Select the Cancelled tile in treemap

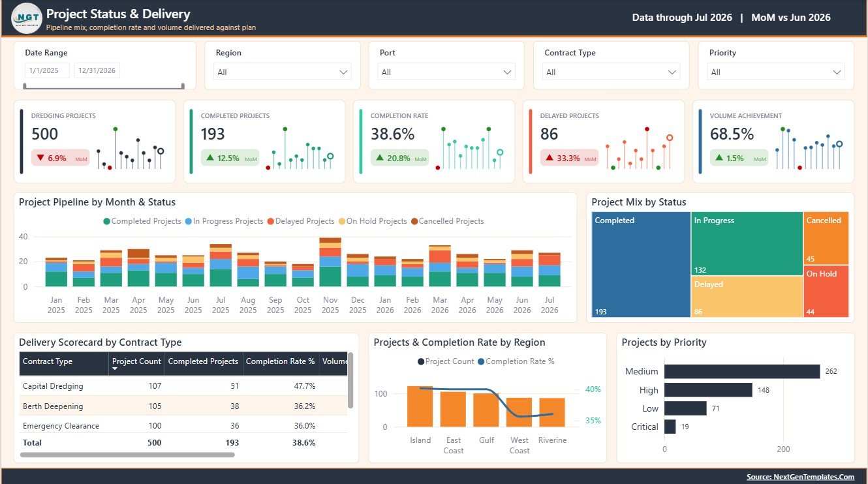coord(826,237)
